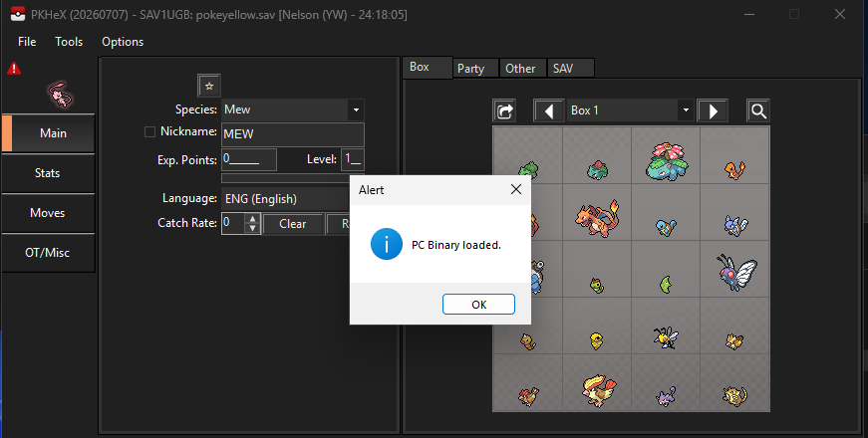Select the Venusaur box slot
The width and height of the screenshot is (868, 438).
pyautogui.click(x=666, y=155)
